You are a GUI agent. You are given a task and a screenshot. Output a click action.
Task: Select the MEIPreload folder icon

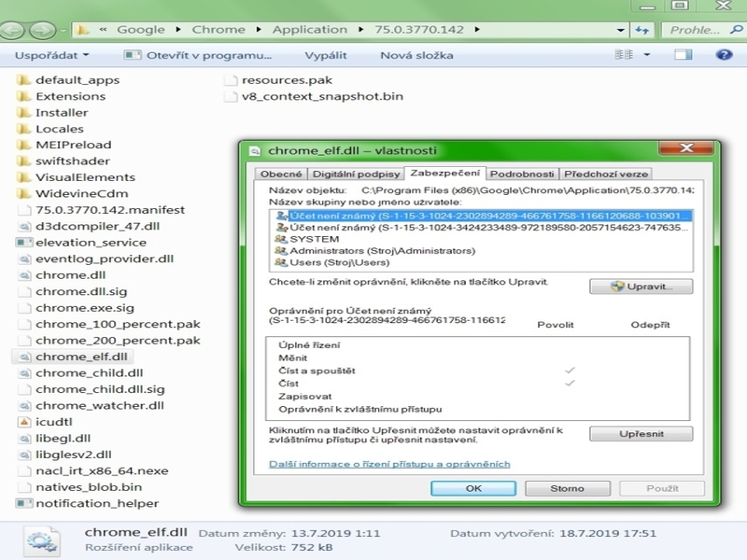coord(23,145)
